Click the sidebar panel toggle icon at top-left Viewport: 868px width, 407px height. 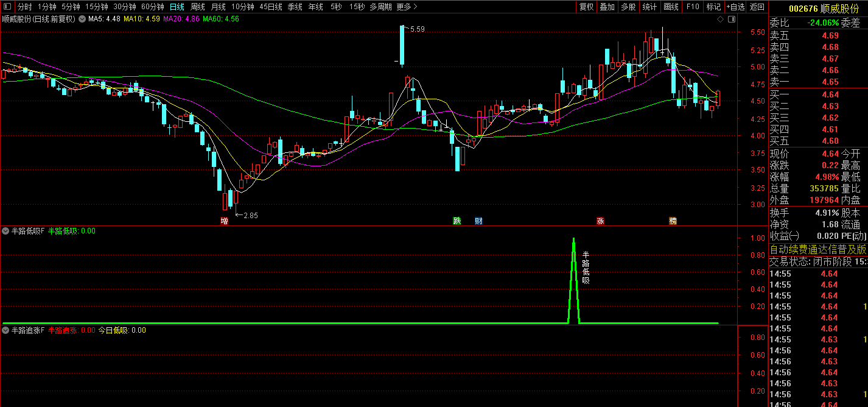click(7, 7)
